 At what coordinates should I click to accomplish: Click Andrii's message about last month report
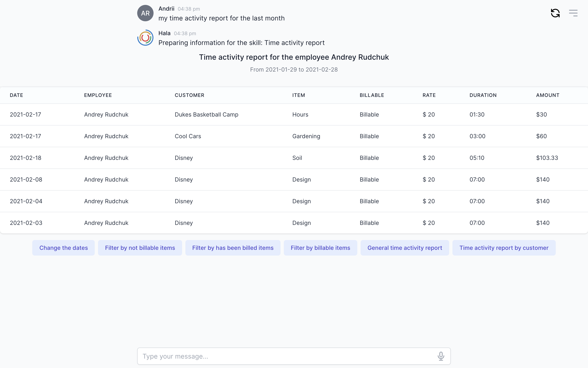click(x=221, y=18)
